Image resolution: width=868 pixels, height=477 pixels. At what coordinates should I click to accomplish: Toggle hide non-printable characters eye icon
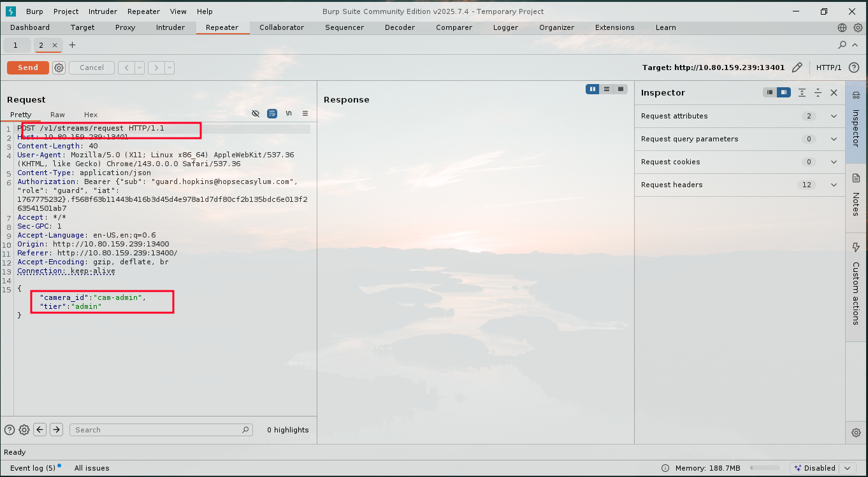256,113
